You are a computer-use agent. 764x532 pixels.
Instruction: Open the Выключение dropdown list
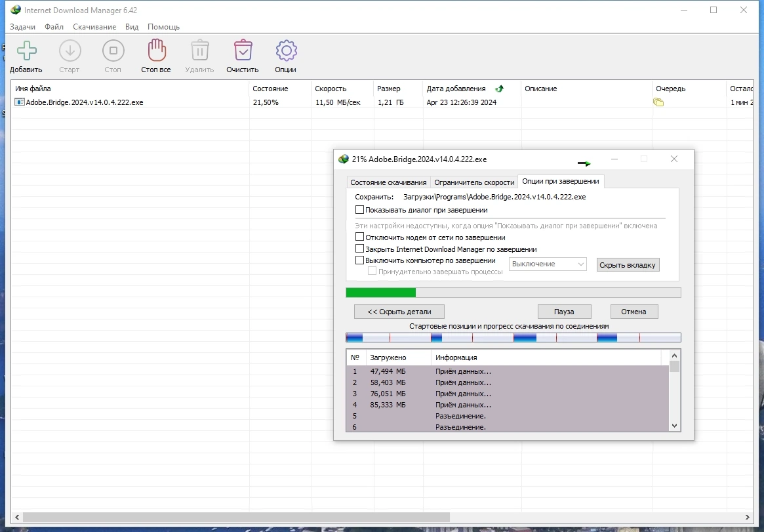[548, 264]
